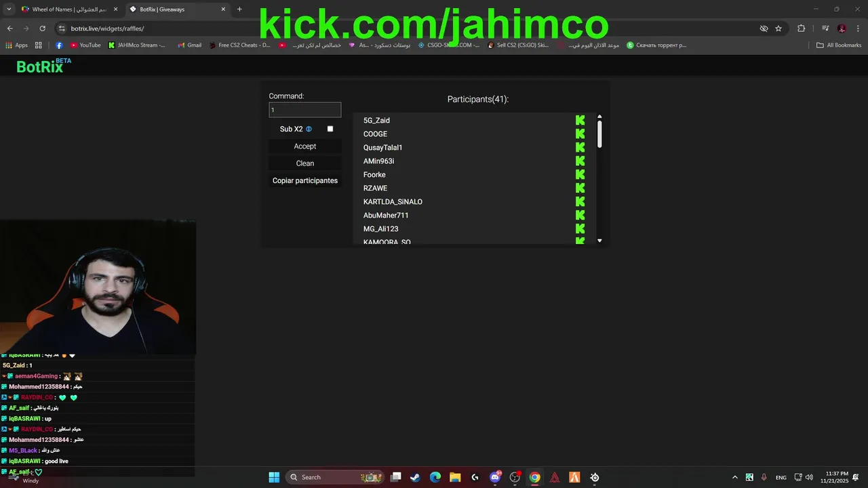Select participant KARTLDA_SiNALO name

[393, 202]
